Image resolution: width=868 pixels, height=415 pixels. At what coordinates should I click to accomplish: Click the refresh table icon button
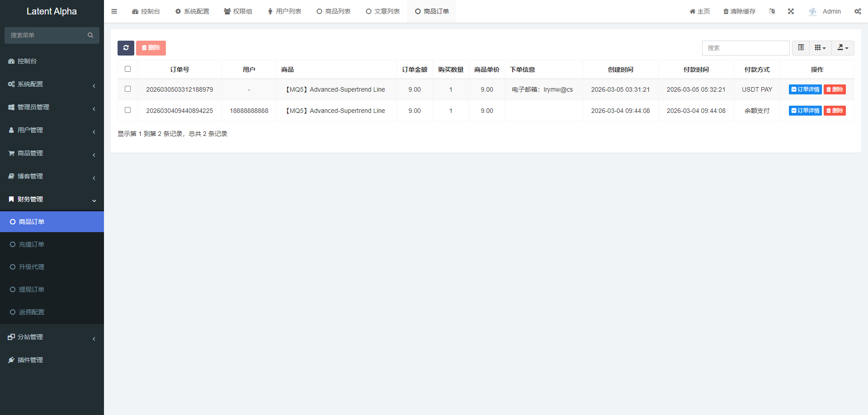tap(126, 48)
